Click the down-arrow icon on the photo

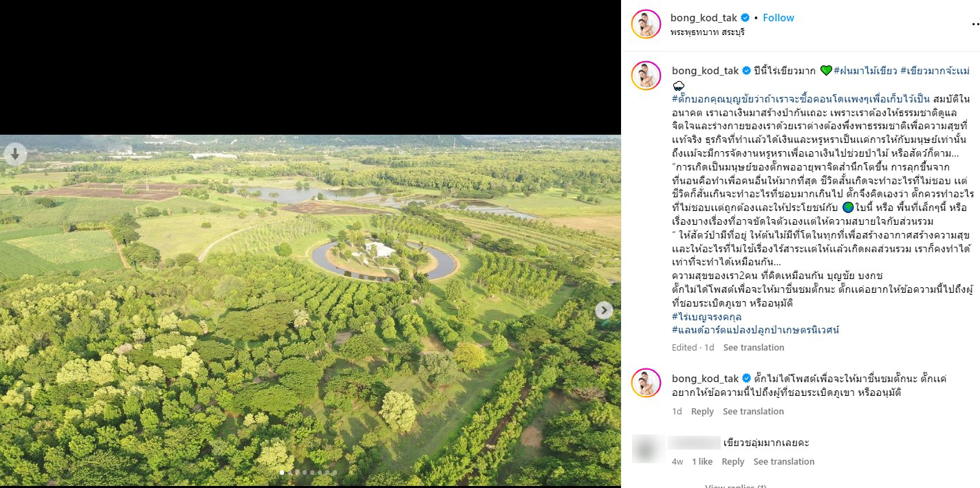click(x=15, y=155)
